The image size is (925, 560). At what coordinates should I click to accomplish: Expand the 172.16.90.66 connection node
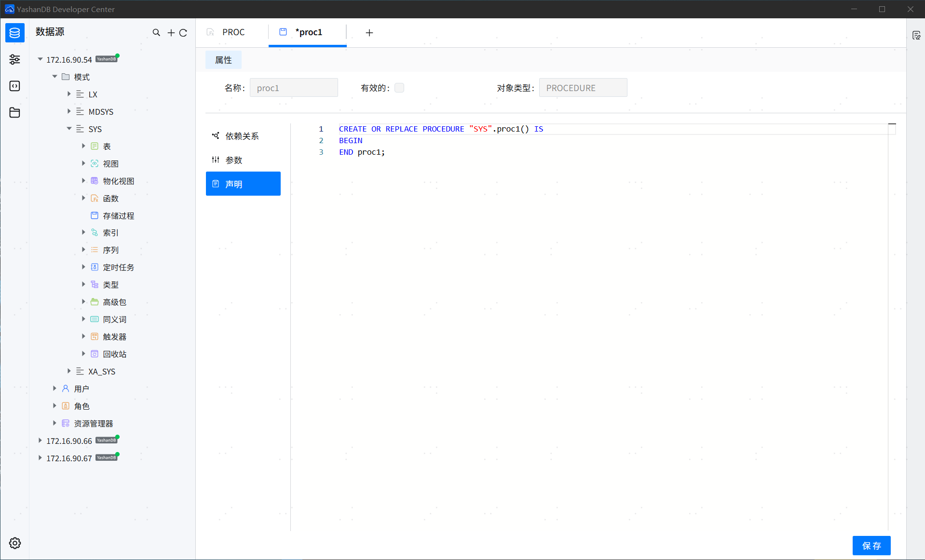coord(40,440)
